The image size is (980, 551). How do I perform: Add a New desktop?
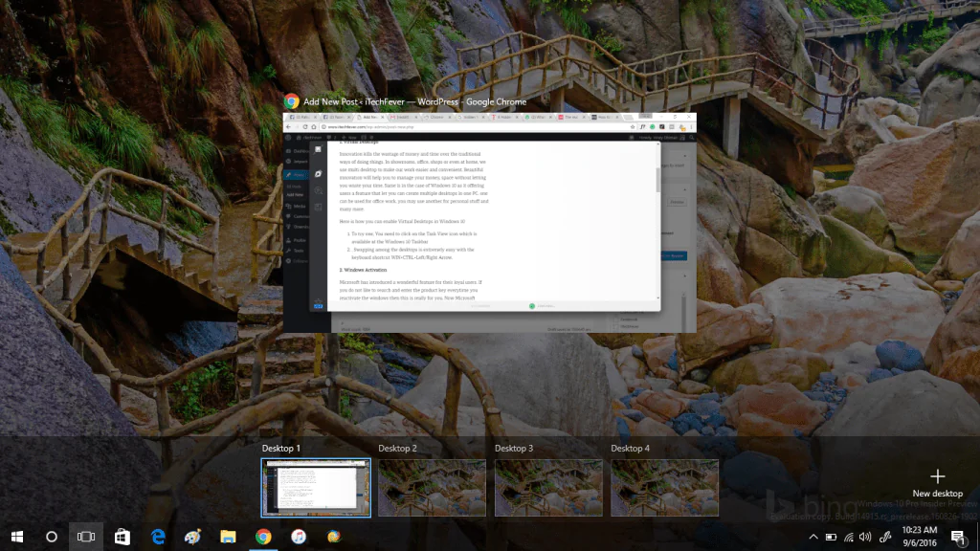[x=937, y=482]
